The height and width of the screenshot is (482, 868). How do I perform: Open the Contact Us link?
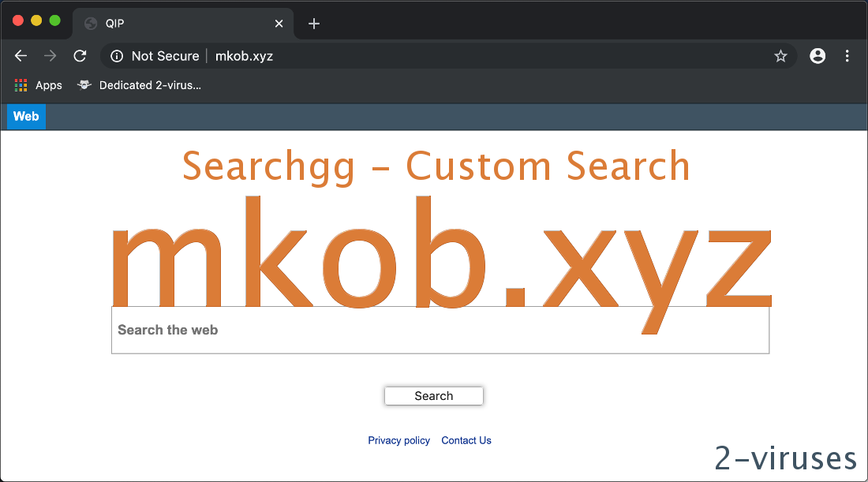(x=466, y=440)
